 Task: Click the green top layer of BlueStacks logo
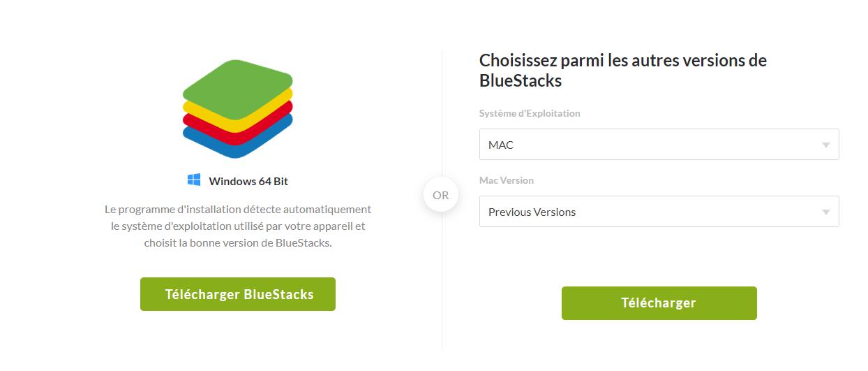237,87
